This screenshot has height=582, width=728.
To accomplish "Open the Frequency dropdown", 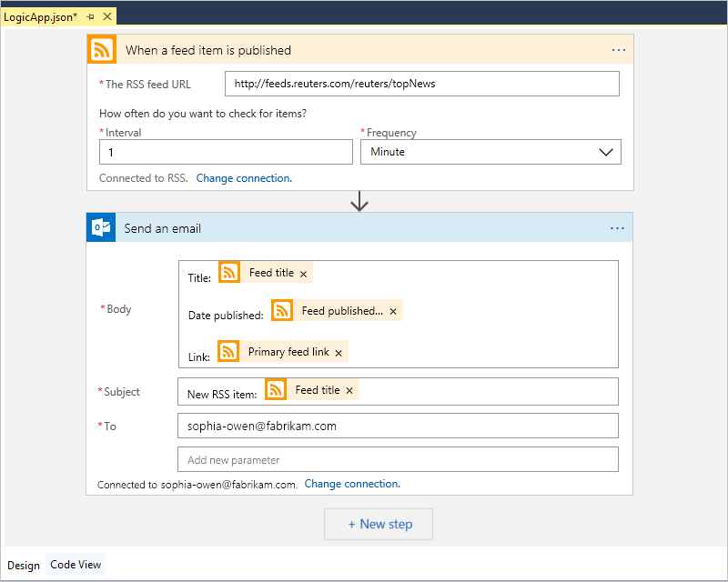I will click(x=606, y=152).
